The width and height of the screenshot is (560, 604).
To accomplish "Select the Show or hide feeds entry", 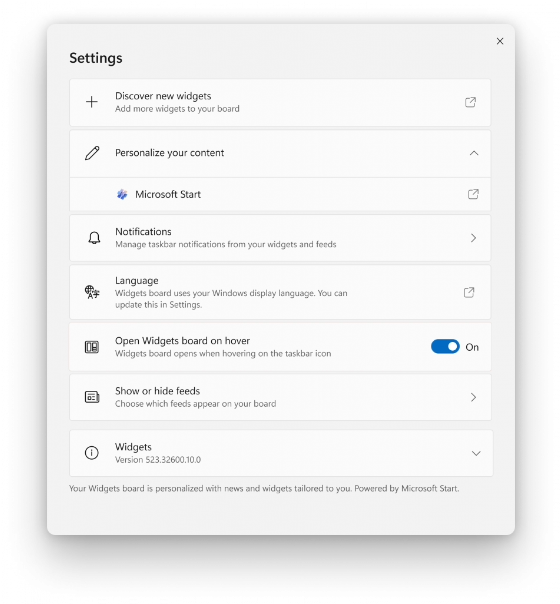I will coord(280,397).
